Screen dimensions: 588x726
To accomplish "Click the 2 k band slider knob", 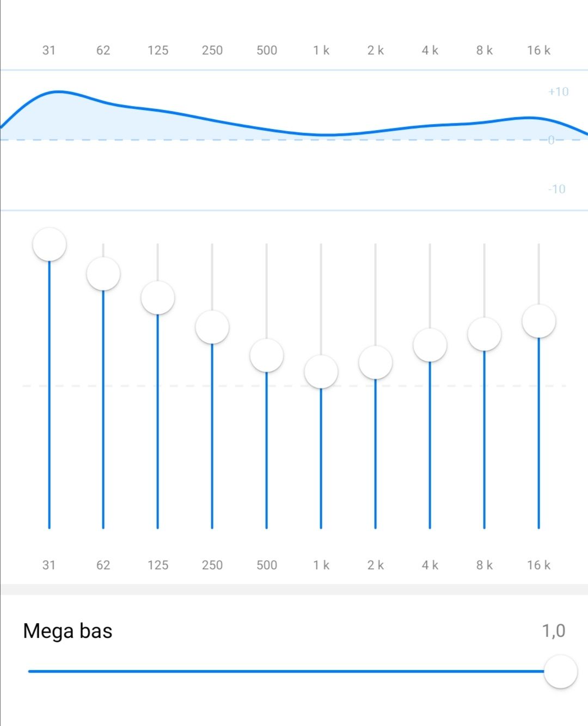I will [x=376, y=362].
